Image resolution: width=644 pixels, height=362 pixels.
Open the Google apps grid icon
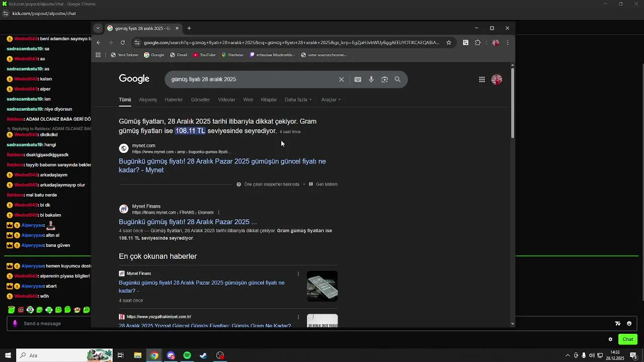(482, 79)
